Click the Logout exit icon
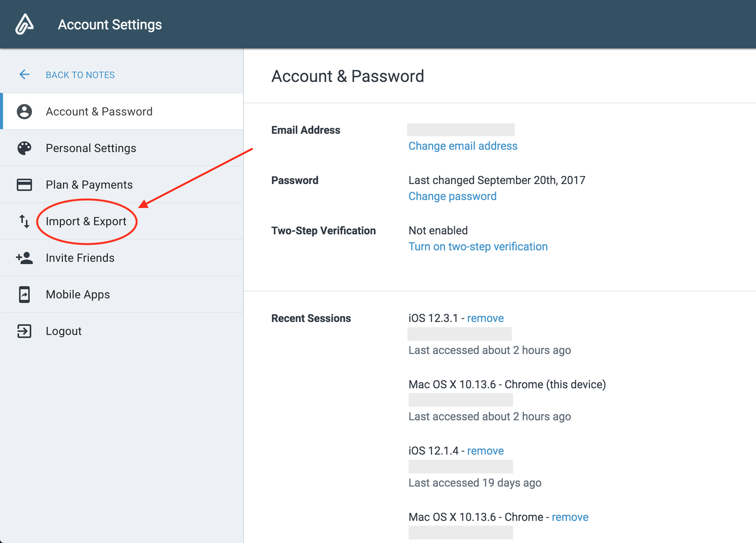 [x=24, y=331]
